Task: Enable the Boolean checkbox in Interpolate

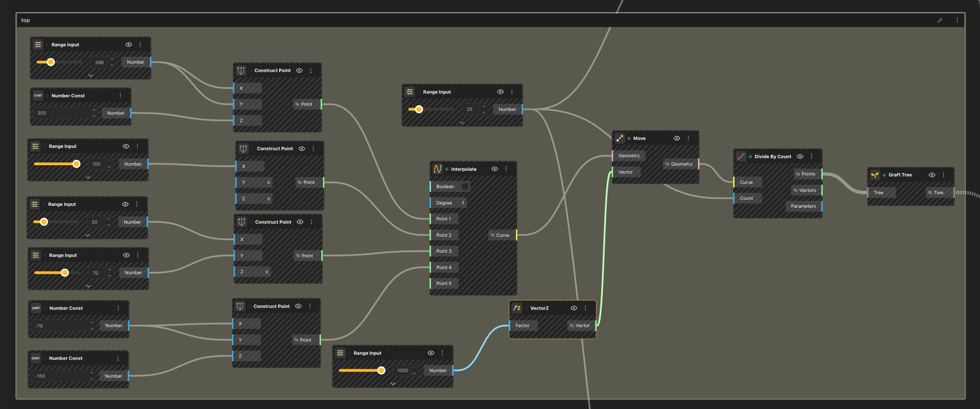Action: click(x=465, y=186)
